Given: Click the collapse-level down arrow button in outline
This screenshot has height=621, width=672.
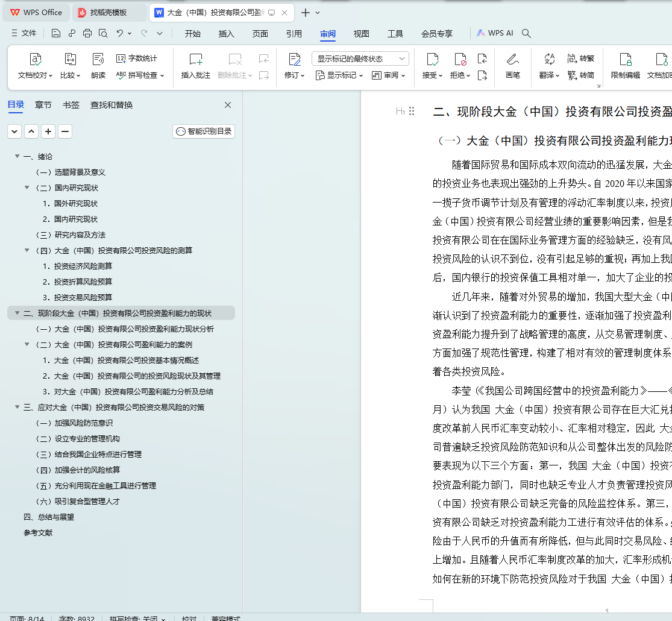Looking at the screenshot, I should click(14, 131).
